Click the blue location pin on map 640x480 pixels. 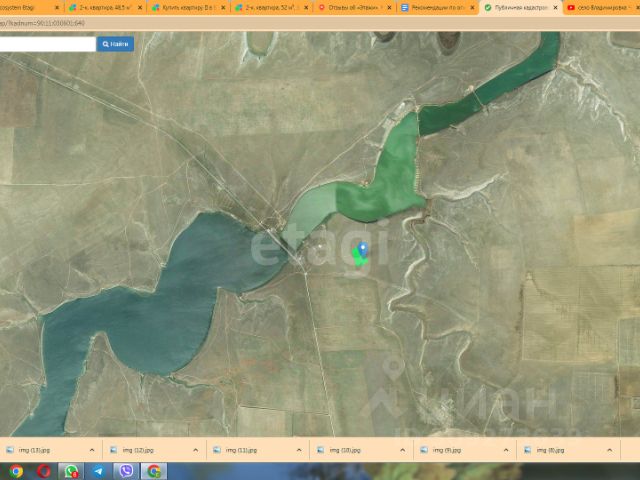pyautogui.click(x=362, y=249)
